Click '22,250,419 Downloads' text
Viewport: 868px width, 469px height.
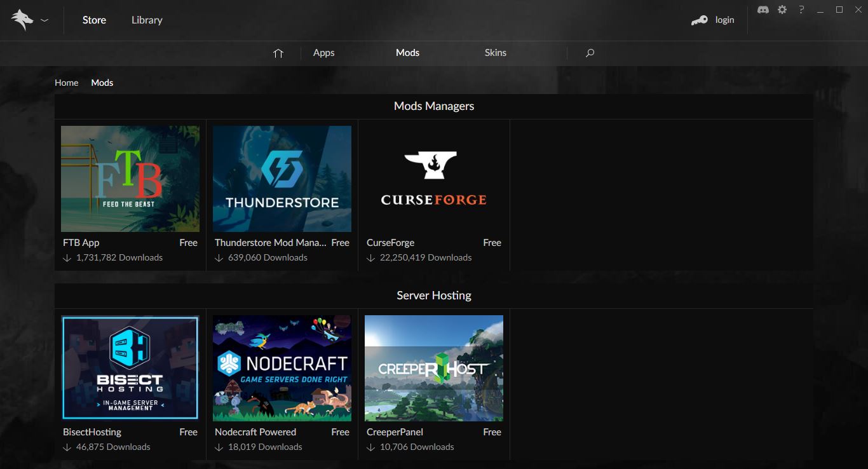pyautogui.click(x=426, y=257)
